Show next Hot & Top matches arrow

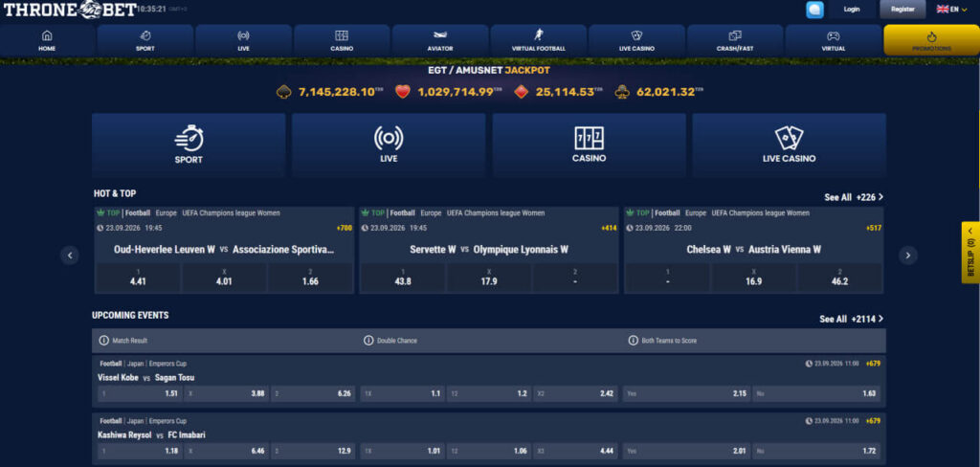tap(908, 256)
